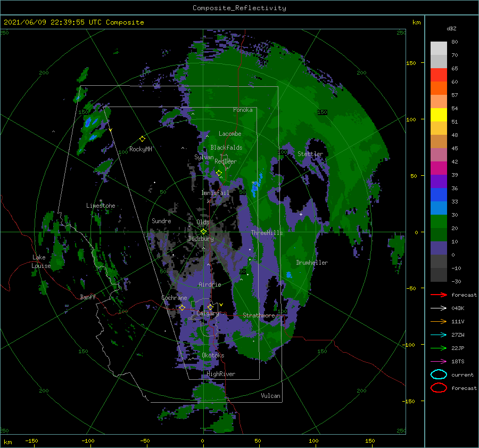Click the Sundre city label

(161, 221)
